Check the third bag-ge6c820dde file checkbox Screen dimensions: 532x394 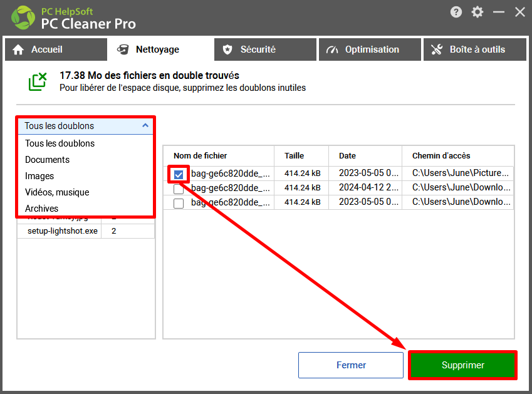[x=179, y=204]
